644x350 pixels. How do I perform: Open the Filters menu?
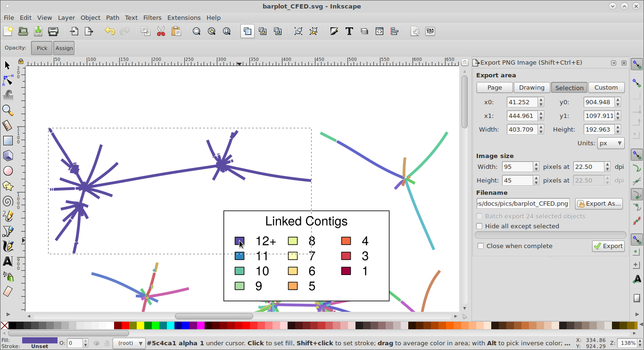click(x=152, y=17)
